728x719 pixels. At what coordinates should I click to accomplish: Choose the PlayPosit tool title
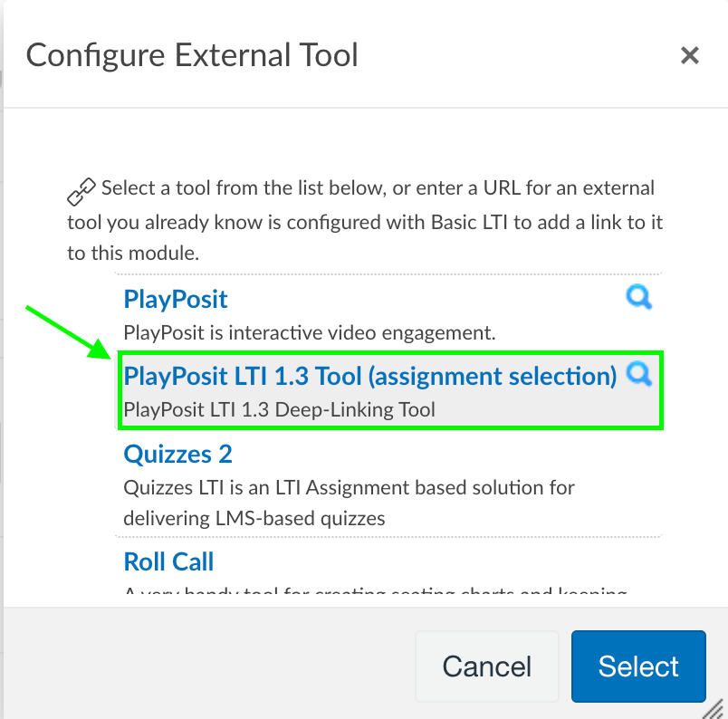tap(176, 299)
